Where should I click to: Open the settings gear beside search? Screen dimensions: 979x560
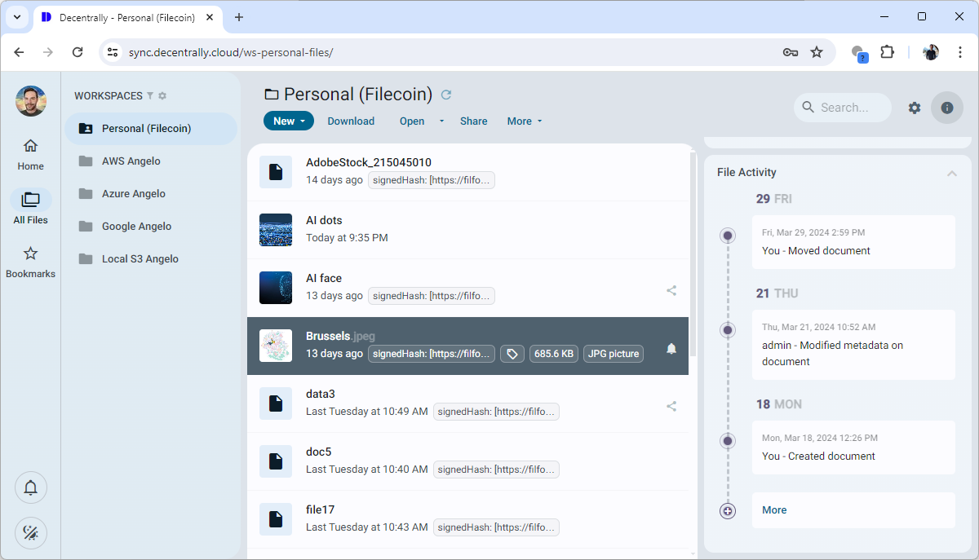pos(915,108)
